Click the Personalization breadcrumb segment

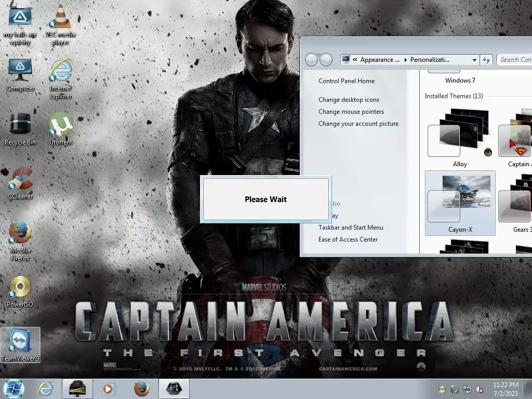(430, 60)
